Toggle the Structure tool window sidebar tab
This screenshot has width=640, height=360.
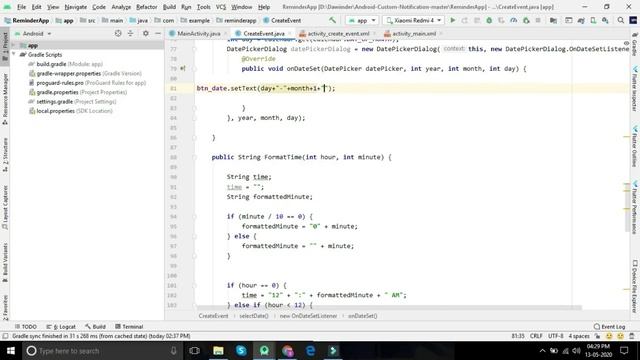[x=5, y=154]
